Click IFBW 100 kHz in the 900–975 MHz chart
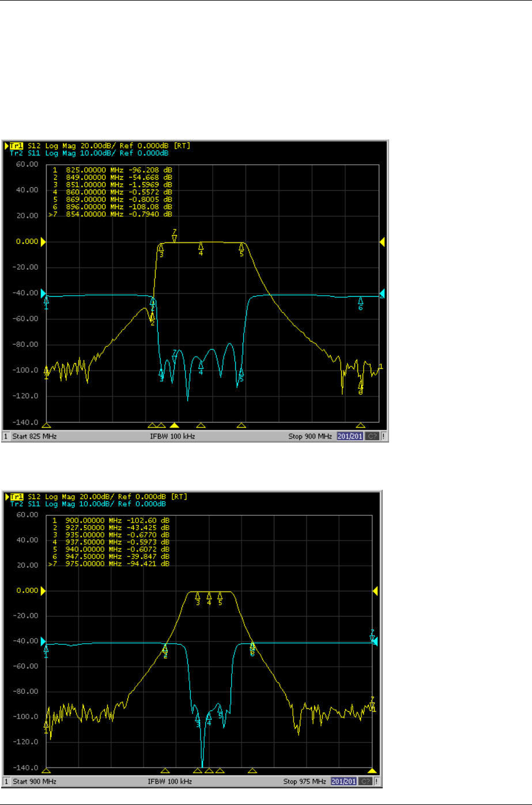 (169, 782)
